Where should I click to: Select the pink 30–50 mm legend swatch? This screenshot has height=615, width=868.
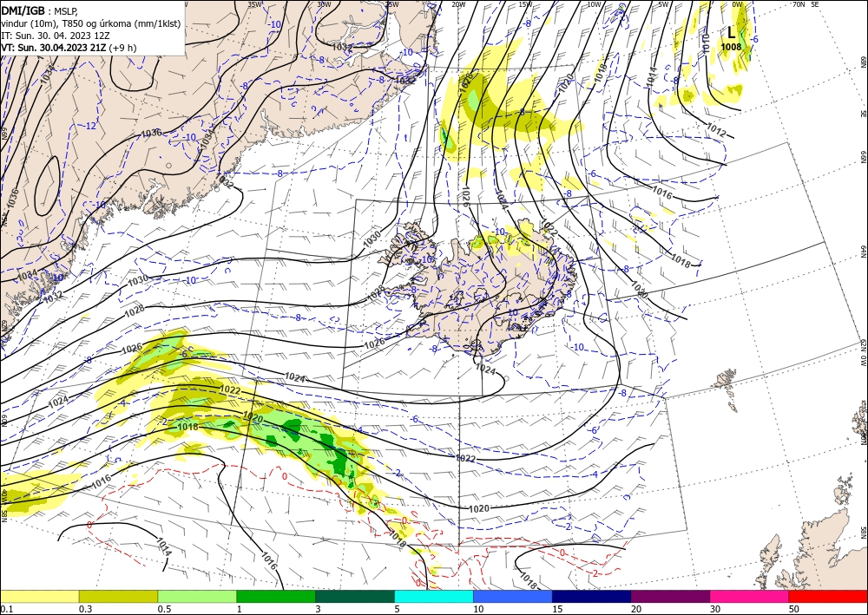click(x=750, y=596)
